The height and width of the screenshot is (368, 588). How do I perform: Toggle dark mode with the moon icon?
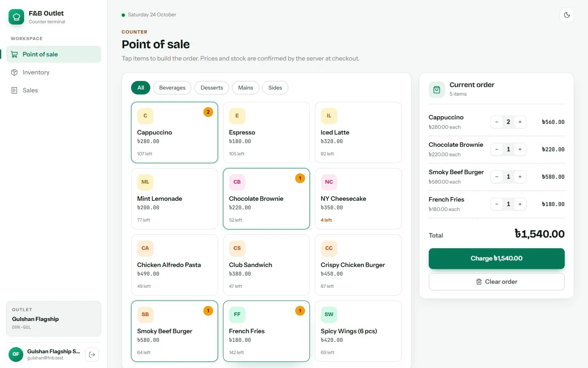tap(567, 15)
